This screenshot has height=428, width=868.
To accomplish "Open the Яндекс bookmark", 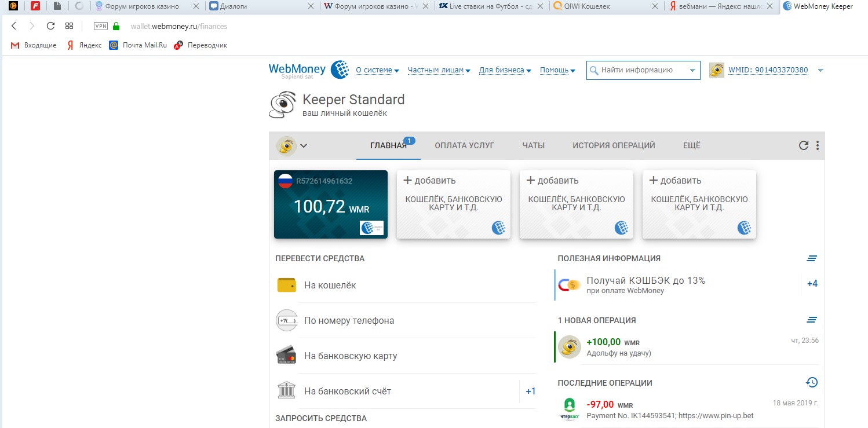I will click(85, 45).
